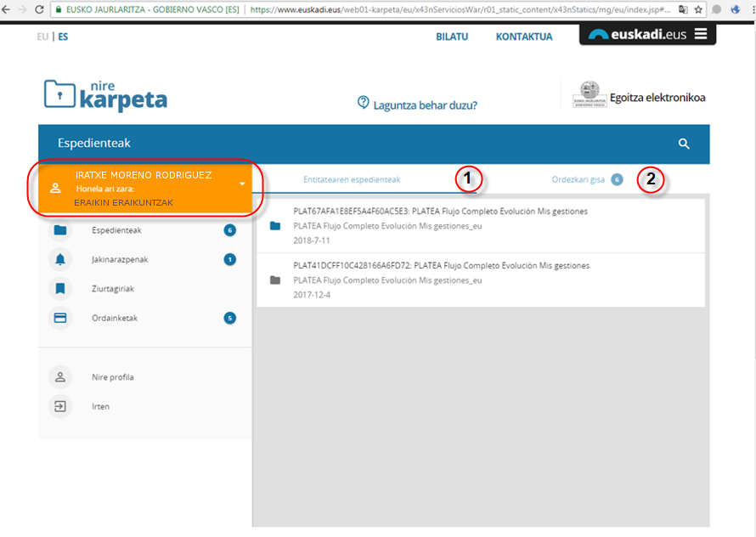Expand the Iratxe Moreno Rodriguez user dropdown

[242, 184]
